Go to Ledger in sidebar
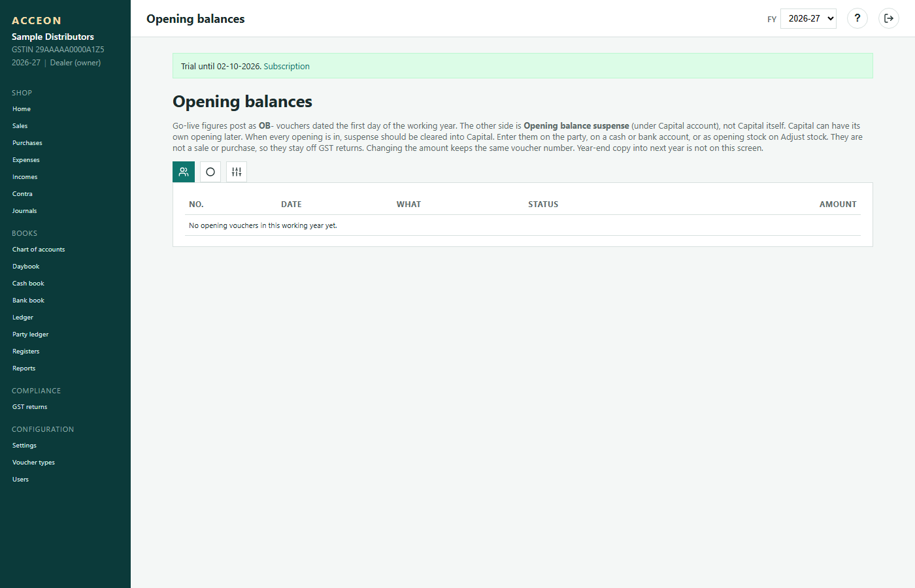 pos(23,318)
